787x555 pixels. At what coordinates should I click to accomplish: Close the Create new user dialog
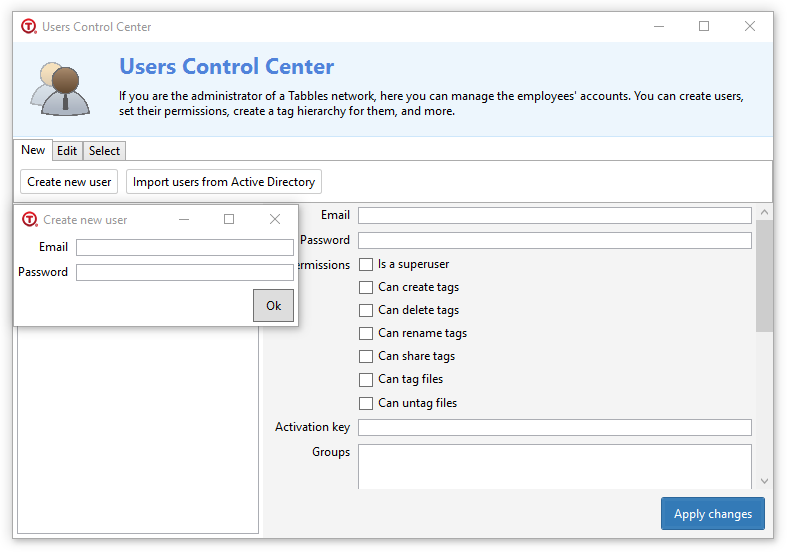[x=275, y=219]
